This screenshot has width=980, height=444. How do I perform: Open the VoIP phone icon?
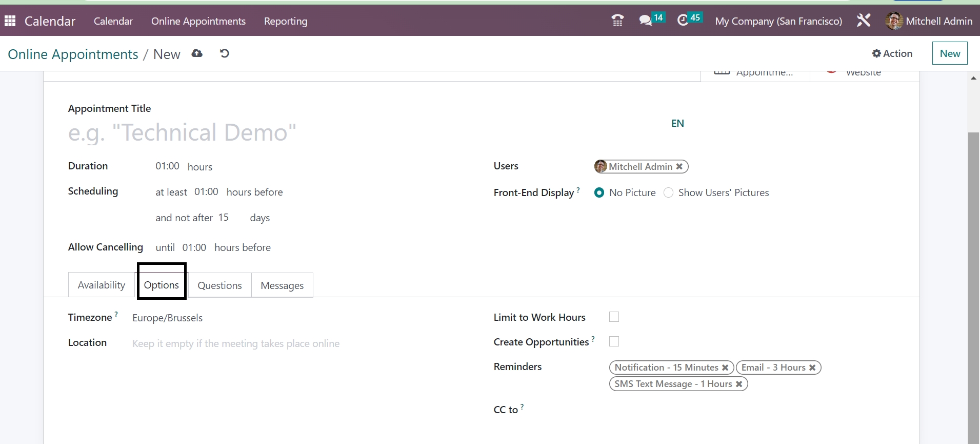[617, 21]
